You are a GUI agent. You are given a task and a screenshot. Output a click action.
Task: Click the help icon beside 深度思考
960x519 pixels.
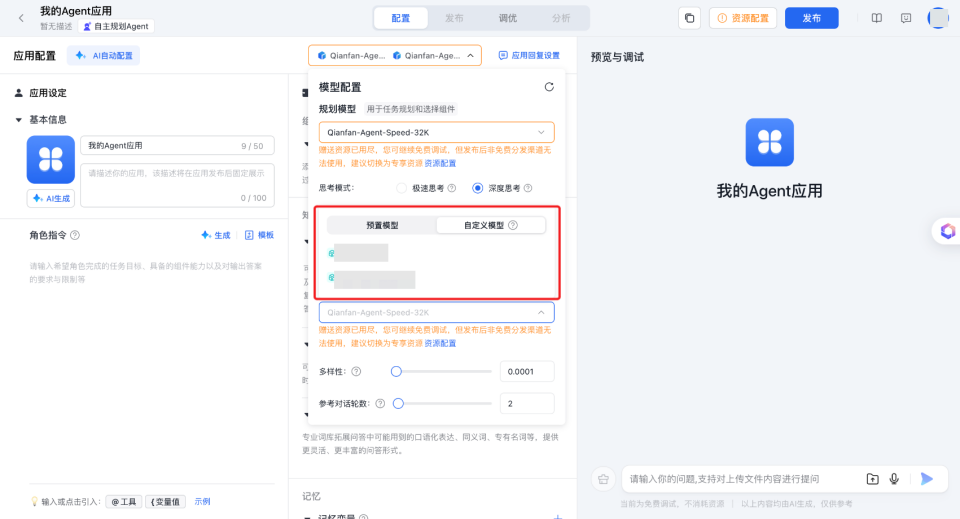pyautogui.click(x=528, y=188)
